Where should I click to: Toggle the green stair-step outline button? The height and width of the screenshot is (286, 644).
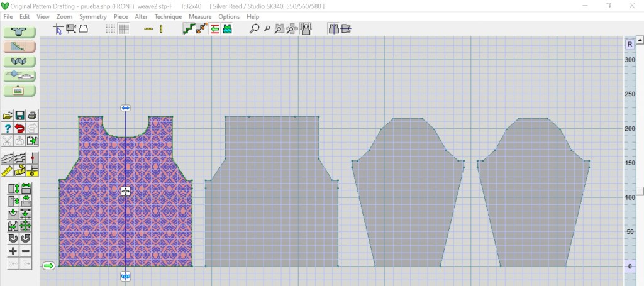(188, 28)
